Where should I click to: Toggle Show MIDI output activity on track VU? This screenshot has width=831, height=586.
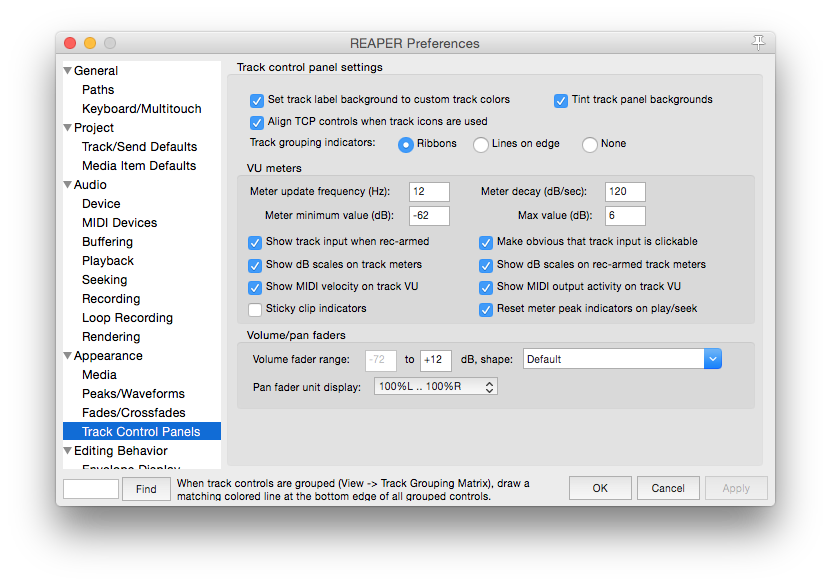(486, 287)
